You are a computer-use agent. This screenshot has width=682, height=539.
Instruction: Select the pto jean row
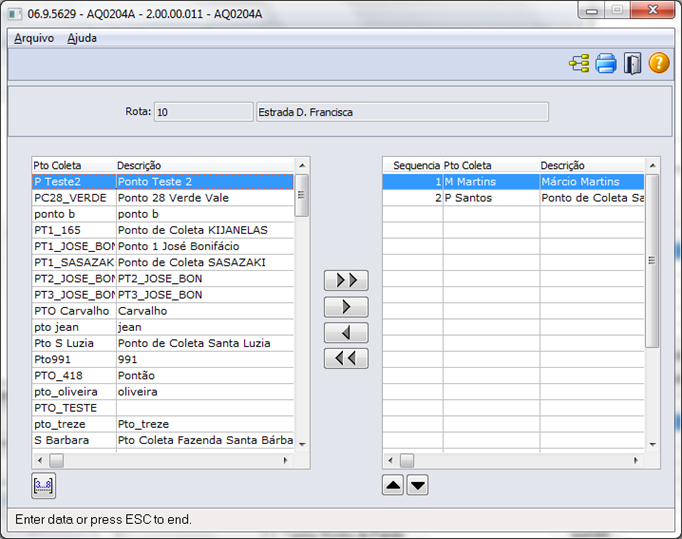point(163,327)
